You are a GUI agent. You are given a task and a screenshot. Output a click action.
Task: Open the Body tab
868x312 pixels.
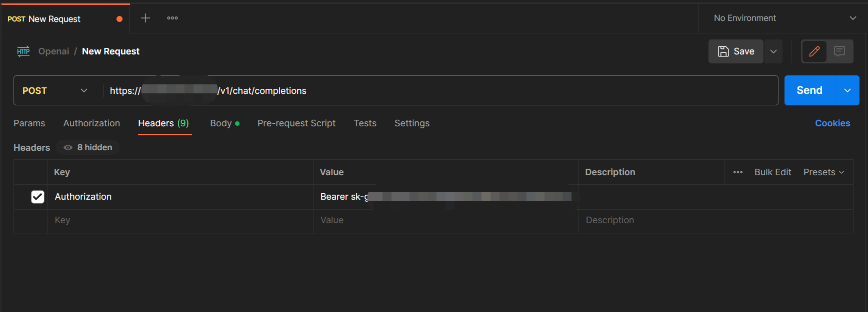224,123
